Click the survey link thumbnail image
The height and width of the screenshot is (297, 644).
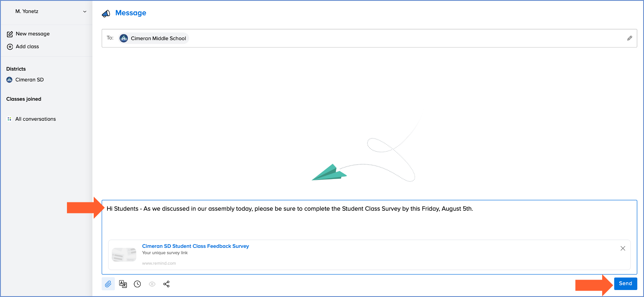tap(124, 255)
